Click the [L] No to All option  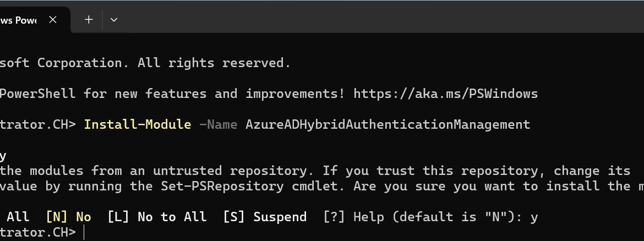[157, 217]
